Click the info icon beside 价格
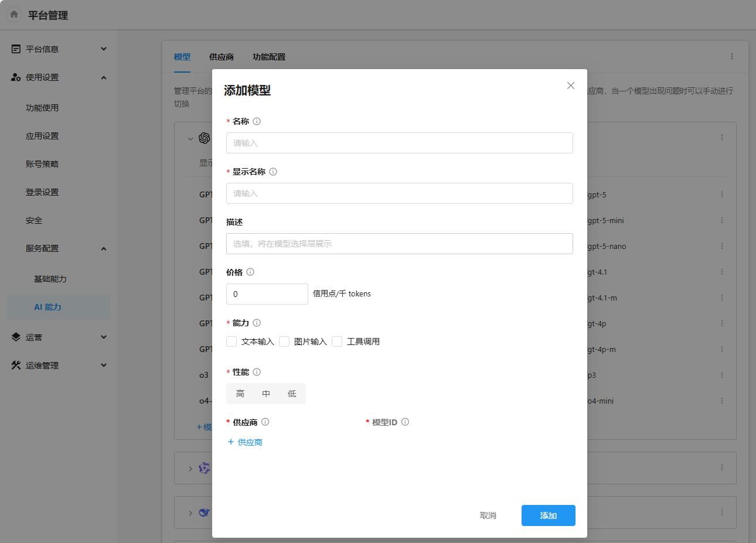 point(250,272)
